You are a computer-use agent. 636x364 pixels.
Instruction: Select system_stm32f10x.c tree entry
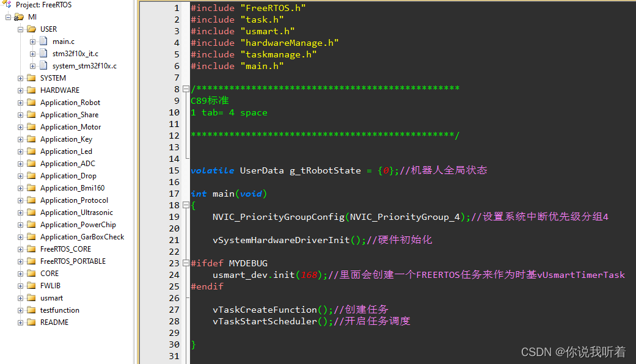tap(84, 66)
